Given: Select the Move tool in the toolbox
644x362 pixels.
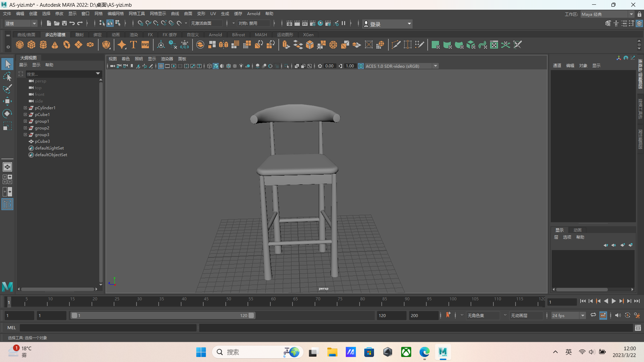Looking at the screenshot, I should coord(7,101).
